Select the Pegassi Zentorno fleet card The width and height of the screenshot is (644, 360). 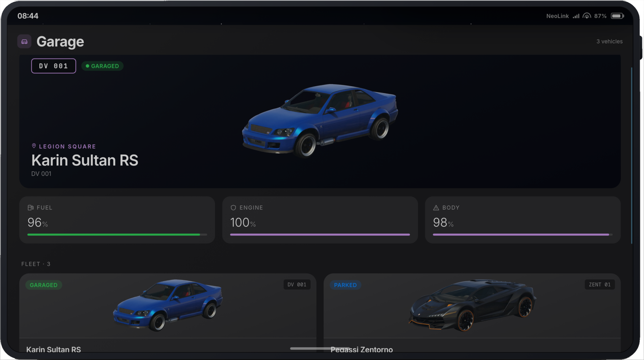(x=472, y=313)
